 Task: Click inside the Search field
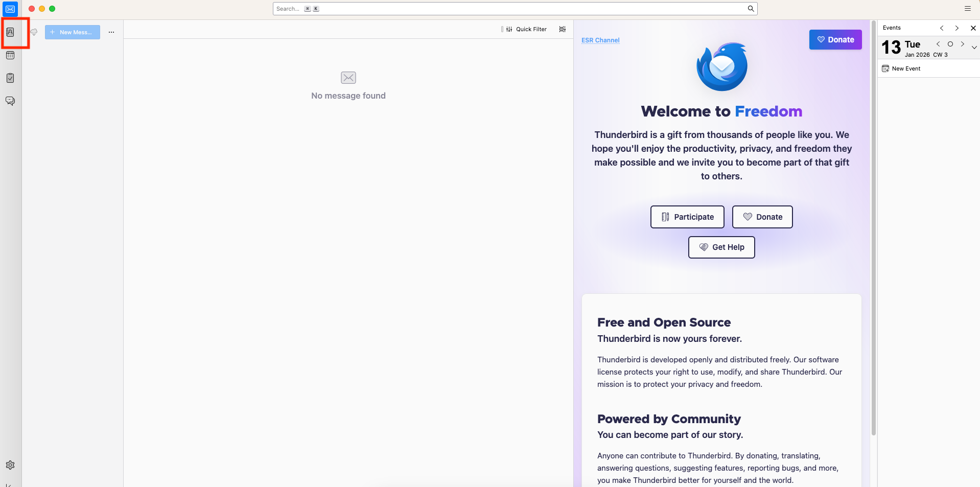(x=511, y=9)
